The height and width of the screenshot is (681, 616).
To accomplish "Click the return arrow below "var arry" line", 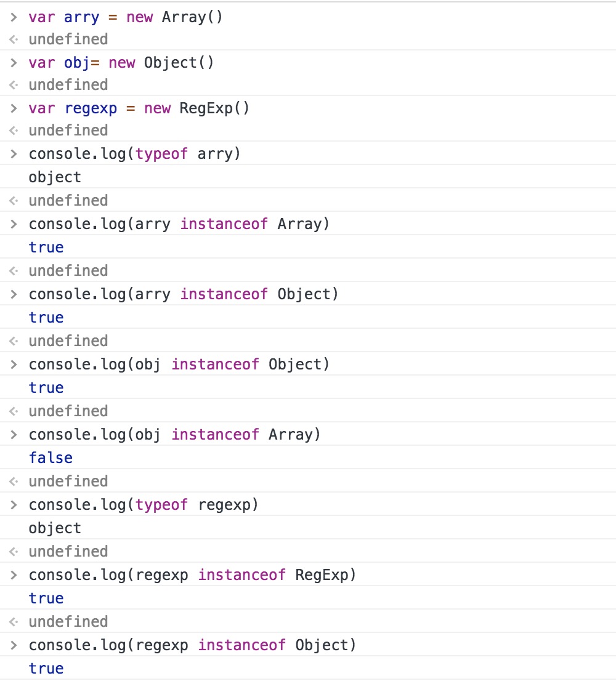I will [x=14, y=39].
